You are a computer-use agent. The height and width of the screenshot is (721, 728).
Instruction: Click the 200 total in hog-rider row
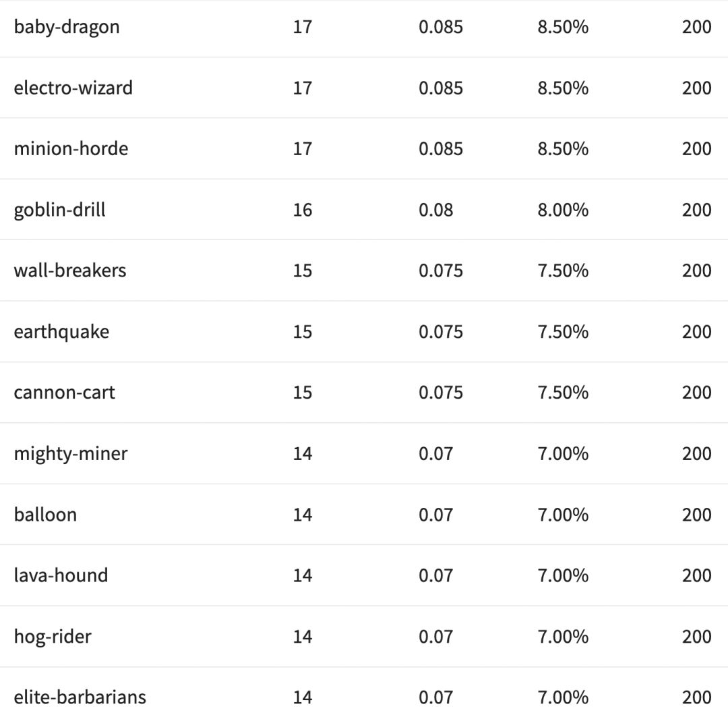pyautogui.click(x=696, y=637)
